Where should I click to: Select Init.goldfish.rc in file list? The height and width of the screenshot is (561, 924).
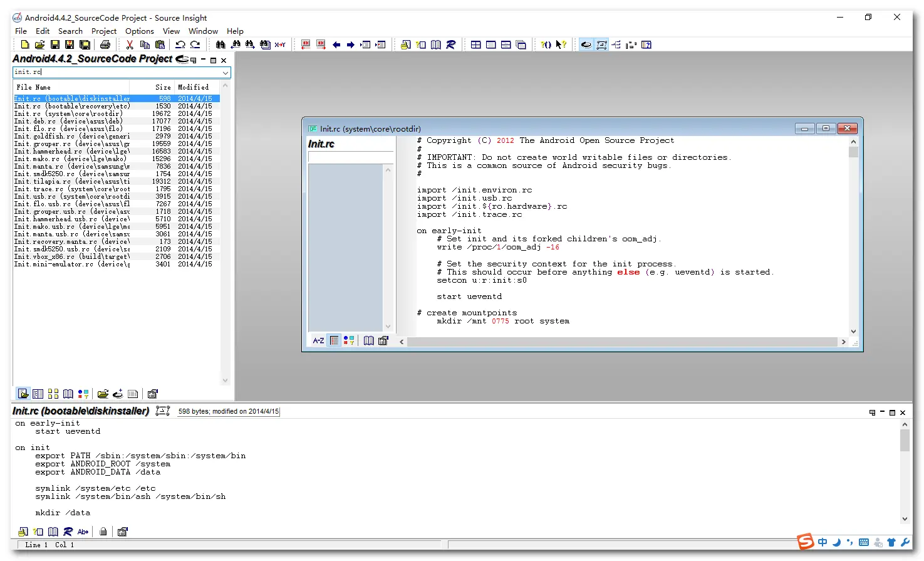[x=117, y=136]
